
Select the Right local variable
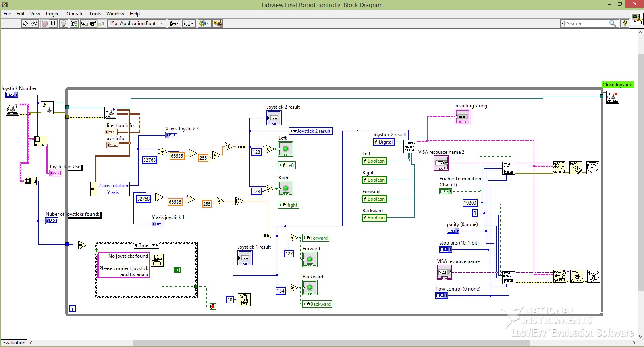289,205
